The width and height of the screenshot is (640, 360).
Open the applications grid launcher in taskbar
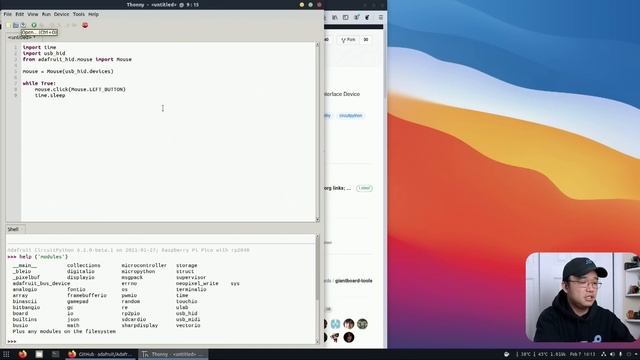[6, 354]
